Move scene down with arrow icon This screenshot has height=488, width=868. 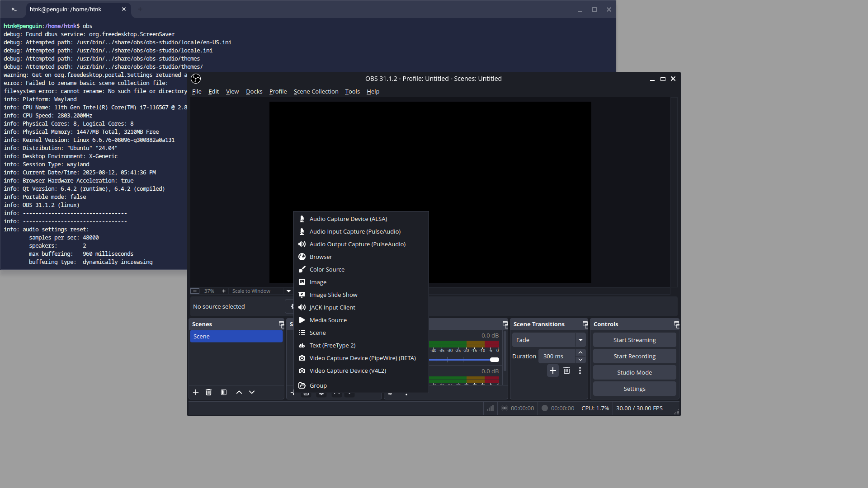pos(252,392)
